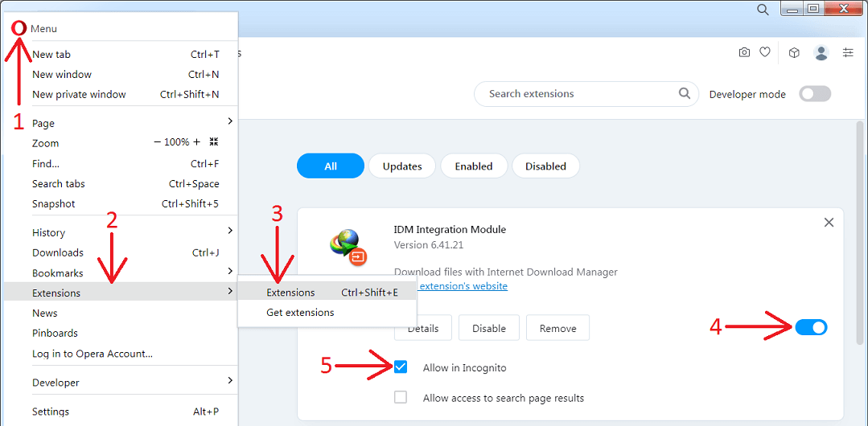Expand the Page submenu
The image size is (868, 426).
pyautogui.click(x=121, y=123)
